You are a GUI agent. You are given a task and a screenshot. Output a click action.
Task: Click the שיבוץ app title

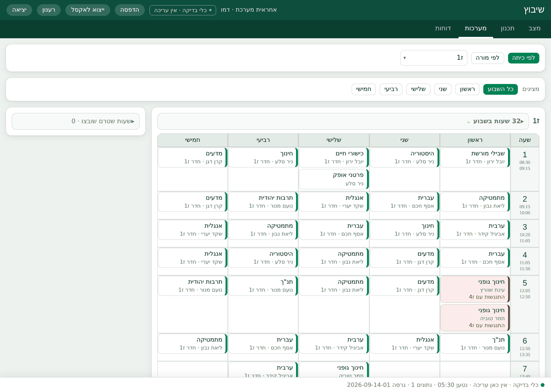pyautogui.click(x=534, y=10)
